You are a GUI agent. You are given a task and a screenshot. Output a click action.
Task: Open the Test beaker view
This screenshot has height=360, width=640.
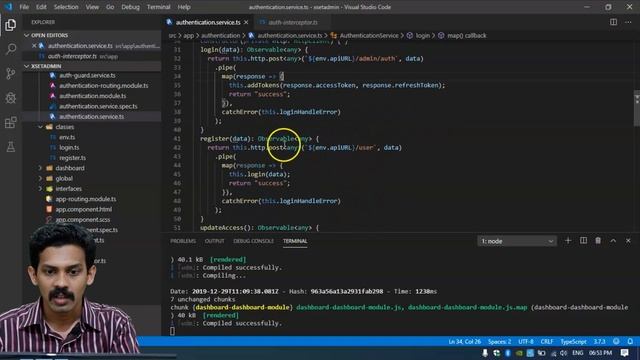point(11,147)
